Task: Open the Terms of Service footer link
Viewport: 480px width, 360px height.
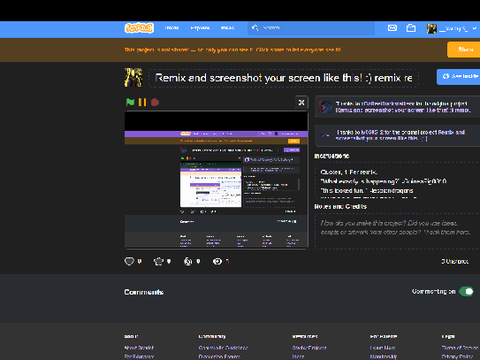Action: pos(460,348)
